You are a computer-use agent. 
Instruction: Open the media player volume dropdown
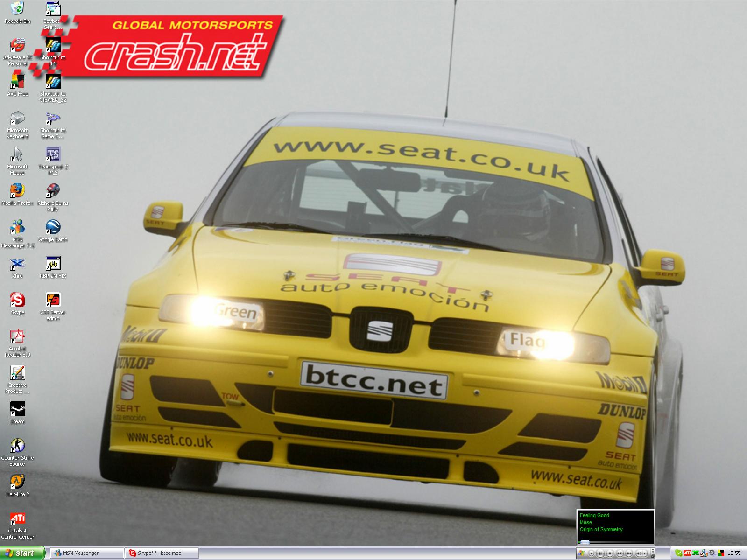(645, 553)
